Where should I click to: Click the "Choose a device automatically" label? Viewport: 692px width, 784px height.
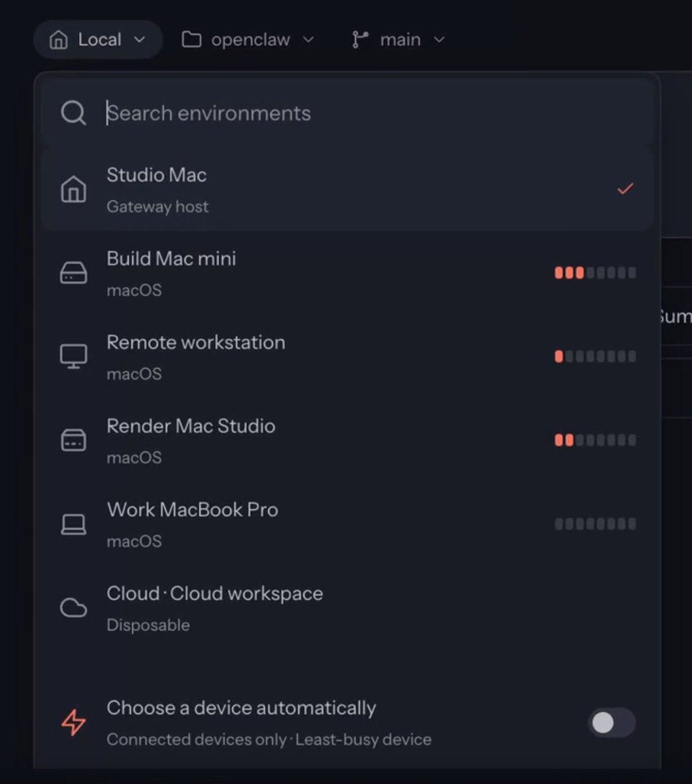point(241,708)
